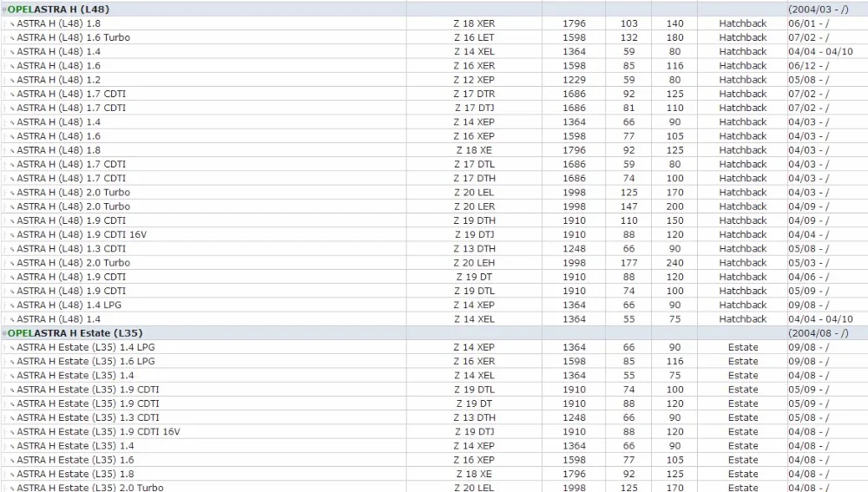Click engine code Z 20 LER
This screenshot has height=492, width=868.
[475, 207]
